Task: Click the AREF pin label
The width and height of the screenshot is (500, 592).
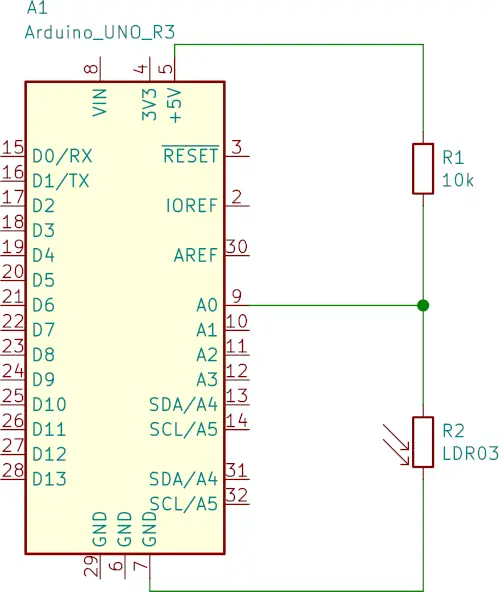Action: [x=196, y=256]
